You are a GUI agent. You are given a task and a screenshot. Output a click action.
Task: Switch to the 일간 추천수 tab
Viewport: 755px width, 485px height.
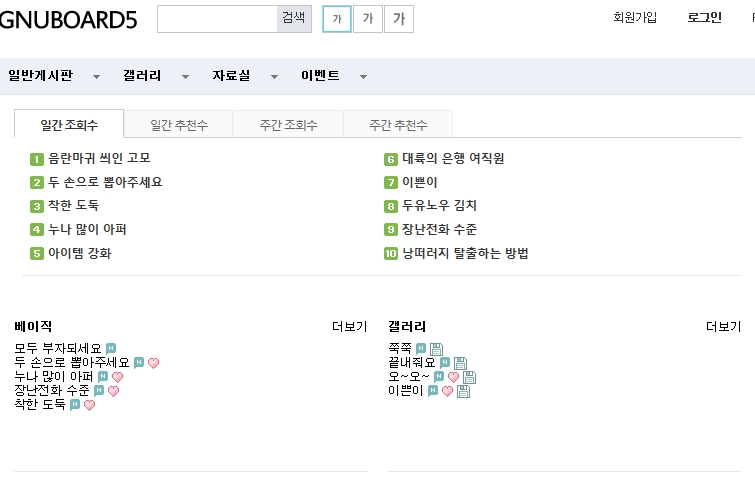[179, 125]
